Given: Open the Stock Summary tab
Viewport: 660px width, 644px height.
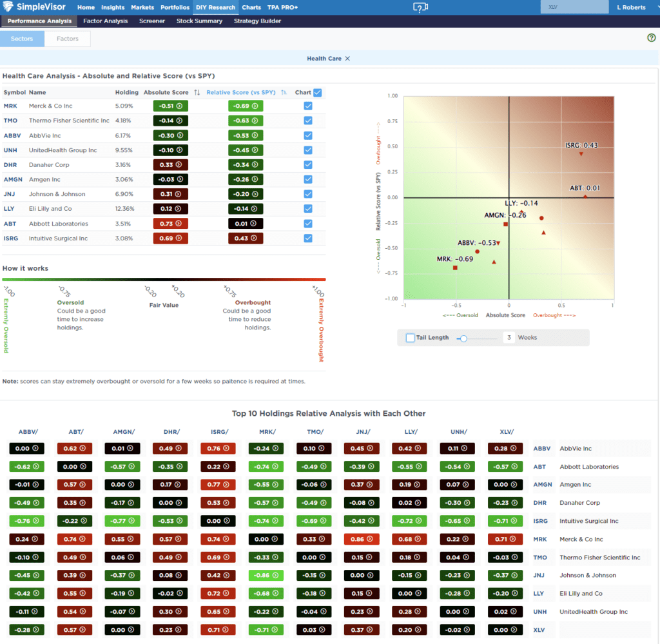Looking at the screenshot, I should click(x=199, y=21).
